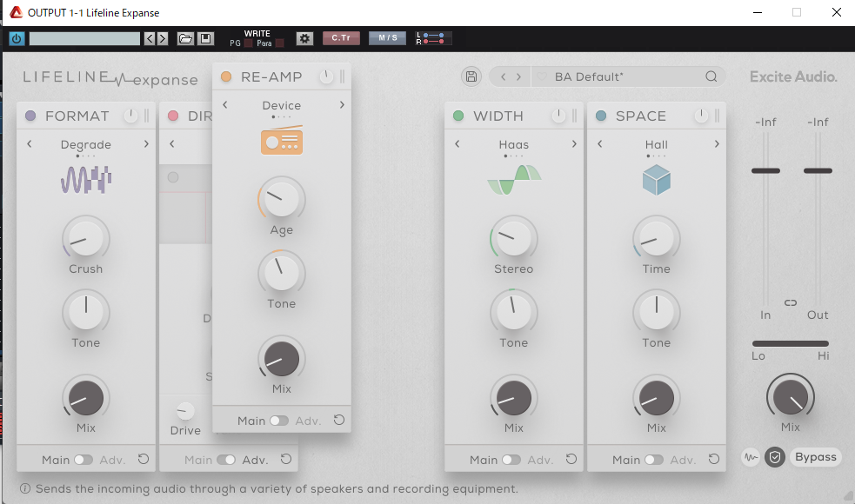Open the host preset folder icon
The width and height of the screenshot is (855, 504).
click(185, 39)
